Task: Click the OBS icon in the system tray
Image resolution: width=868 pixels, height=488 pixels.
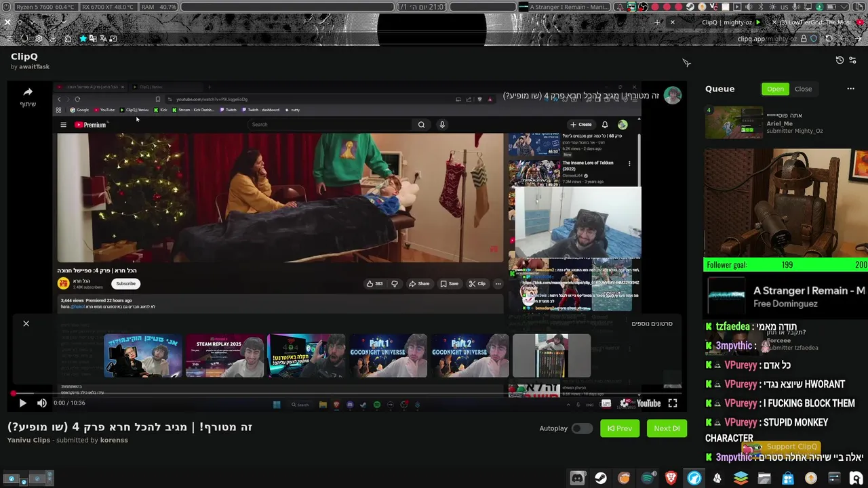Action: tap(643, 7)
